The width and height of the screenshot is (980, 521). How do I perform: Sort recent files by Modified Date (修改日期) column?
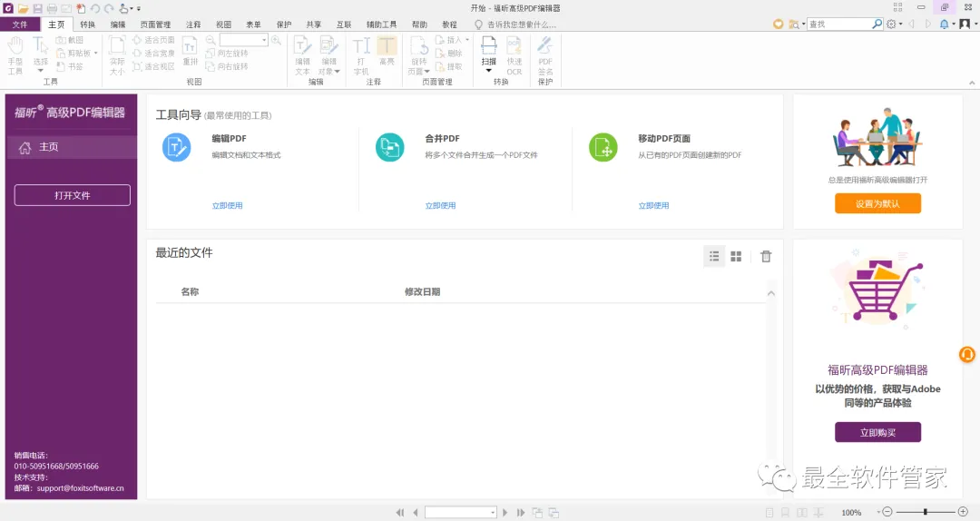coord(423,291)
